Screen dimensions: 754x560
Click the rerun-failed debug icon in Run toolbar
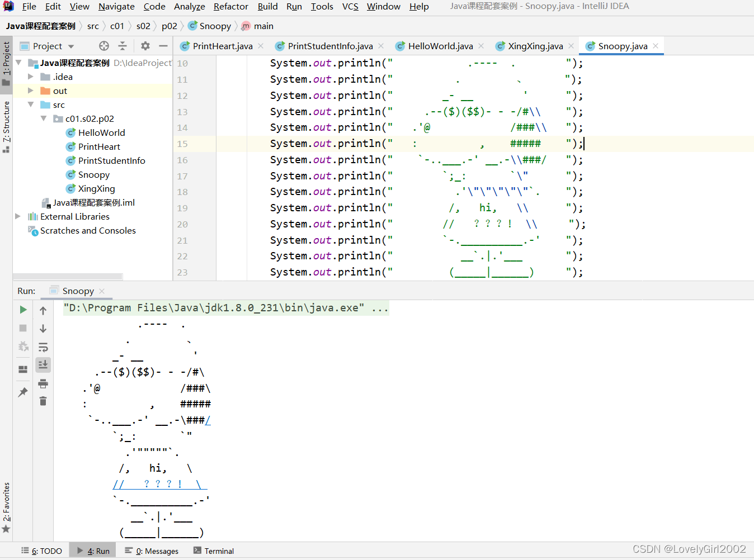click(x=23, y=347)
